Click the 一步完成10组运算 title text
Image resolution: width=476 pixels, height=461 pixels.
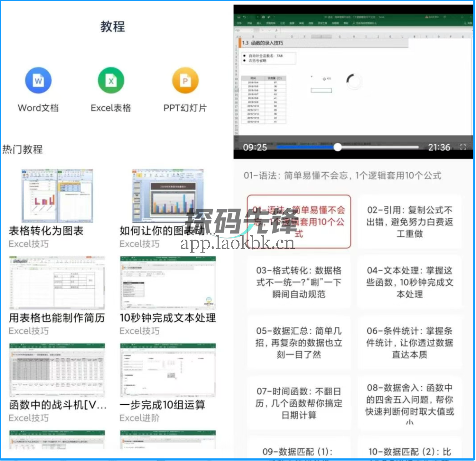coord(163,405)
